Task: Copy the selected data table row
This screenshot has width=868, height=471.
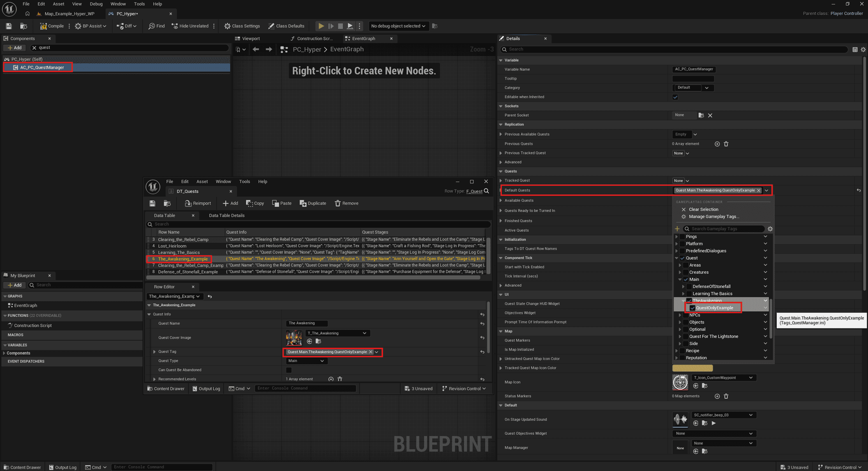Action: coord(255,203)
